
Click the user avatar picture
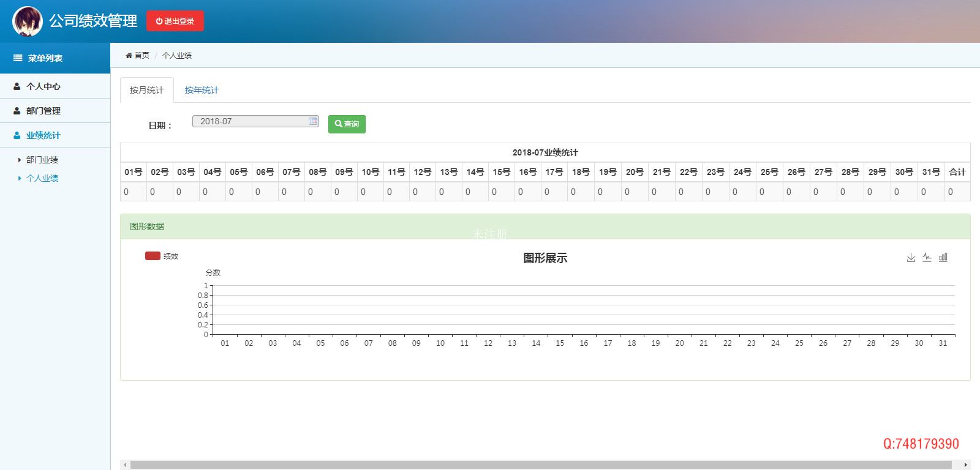tap(28, 21)
